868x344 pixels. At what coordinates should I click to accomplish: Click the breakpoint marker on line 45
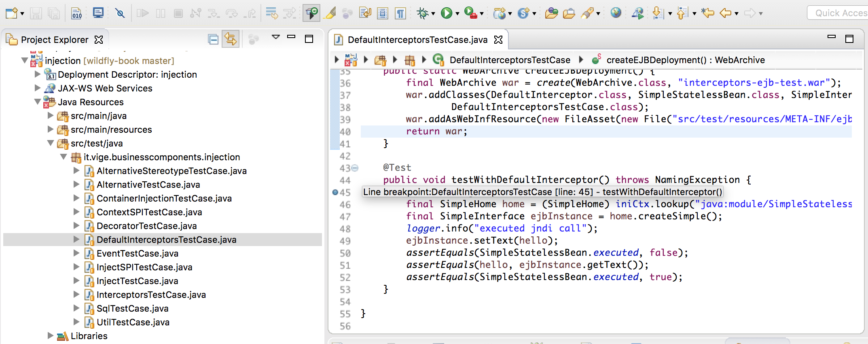click(x=335, y=192)
